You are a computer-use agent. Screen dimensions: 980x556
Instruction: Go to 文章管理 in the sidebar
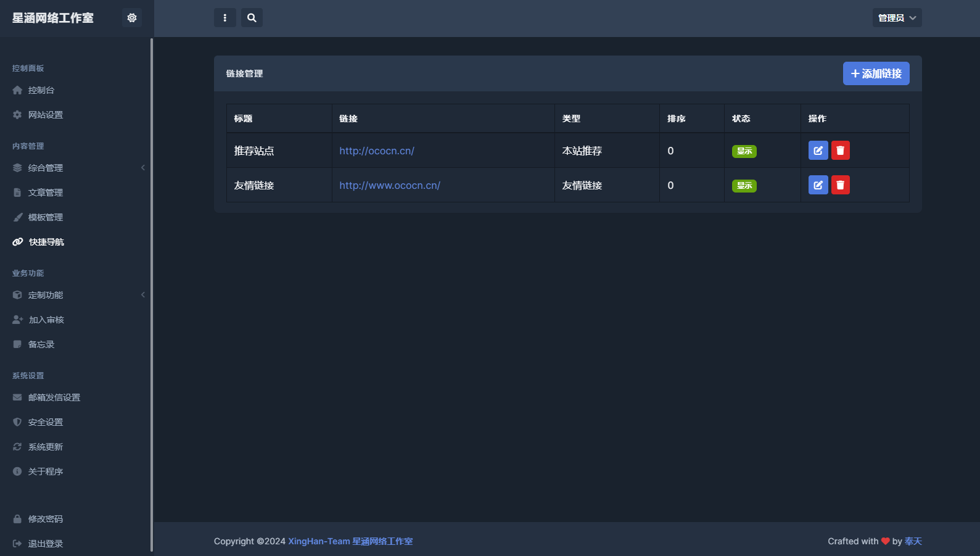click(46, 193)
